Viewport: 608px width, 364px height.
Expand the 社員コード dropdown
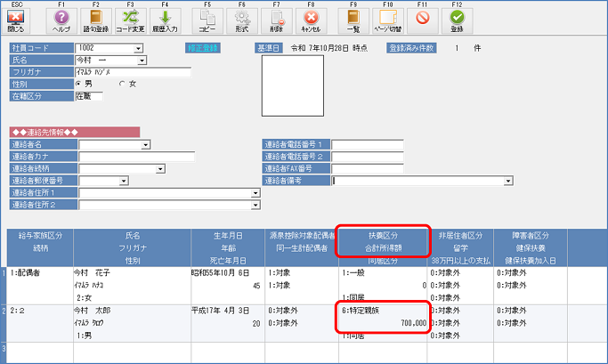pyautogui.click(x=138, y=48)
